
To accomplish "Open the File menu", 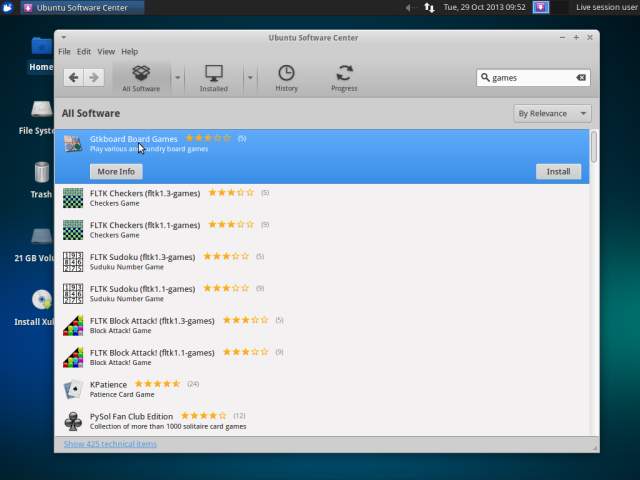I will (64, 51).
